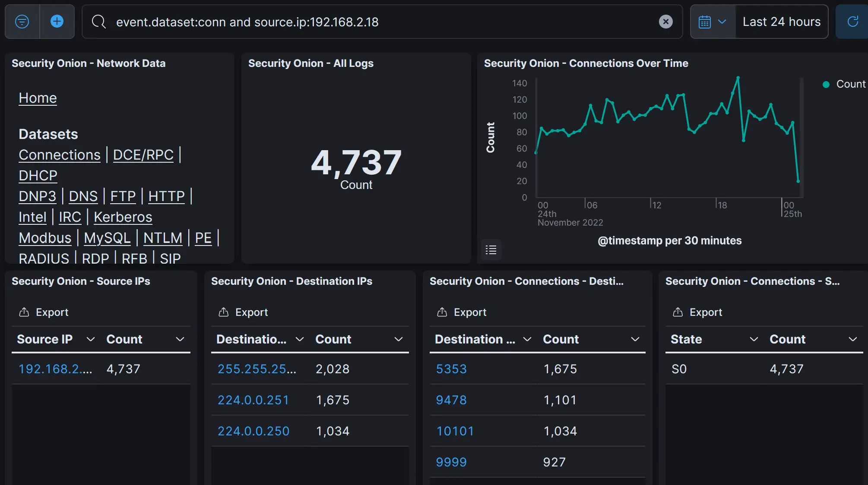Click the search magnifier icon
Image resolution: width=868 pixels, height=485 pixels.
[x=98, y=22]
